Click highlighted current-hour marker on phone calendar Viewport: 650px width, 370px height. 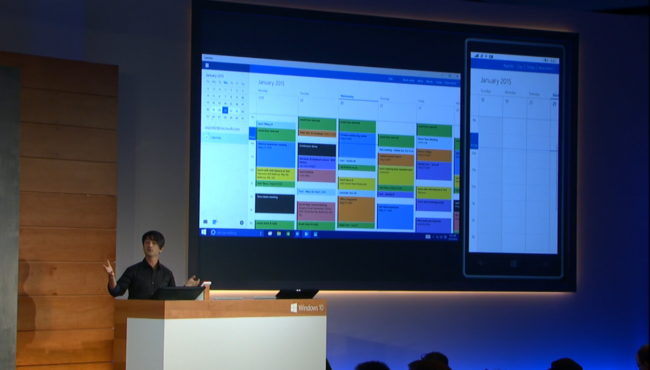474,140
